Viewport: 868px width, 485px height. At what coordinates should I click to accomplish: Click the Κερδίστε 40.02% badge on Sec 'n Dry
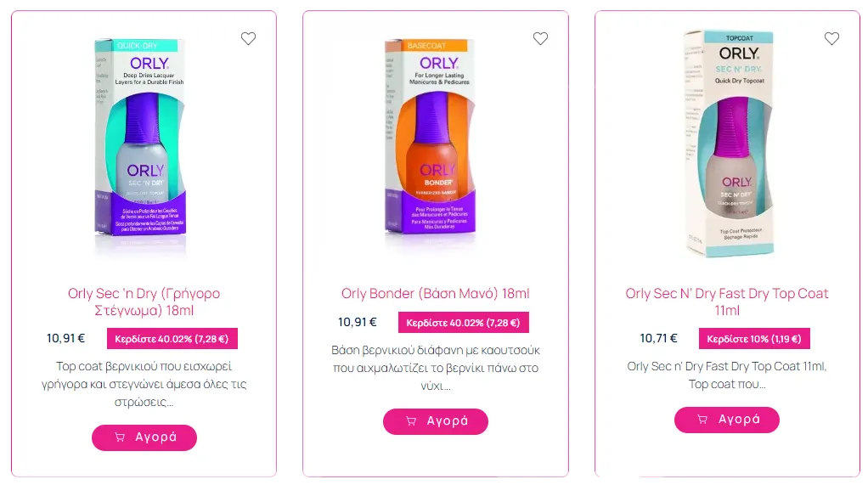point(172,339)
